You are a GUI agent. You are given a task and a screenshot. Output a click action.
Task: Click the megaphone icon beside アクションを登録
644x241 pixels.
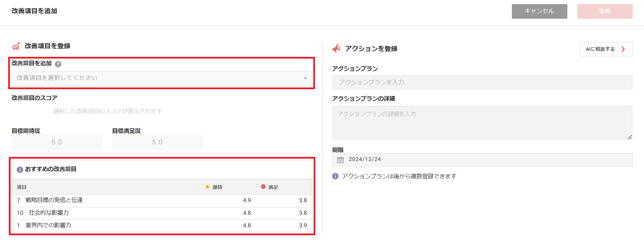click(336, 49)
